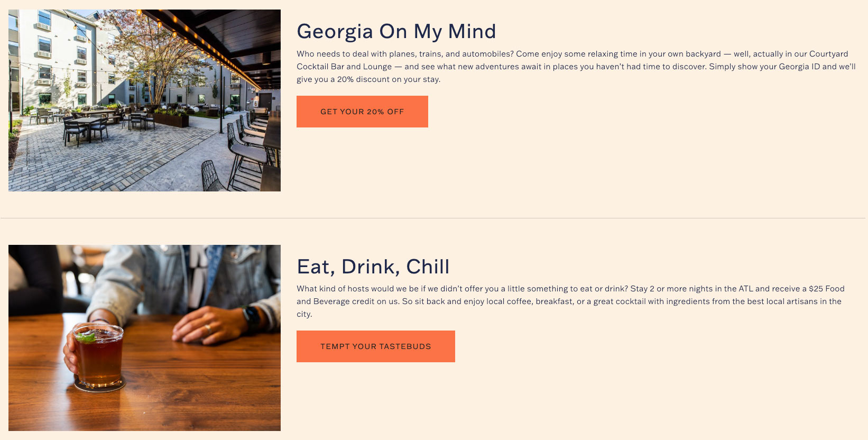The image size is (868, 440).
Task: Open the cocktail on table photo
Action: point(144,337)
